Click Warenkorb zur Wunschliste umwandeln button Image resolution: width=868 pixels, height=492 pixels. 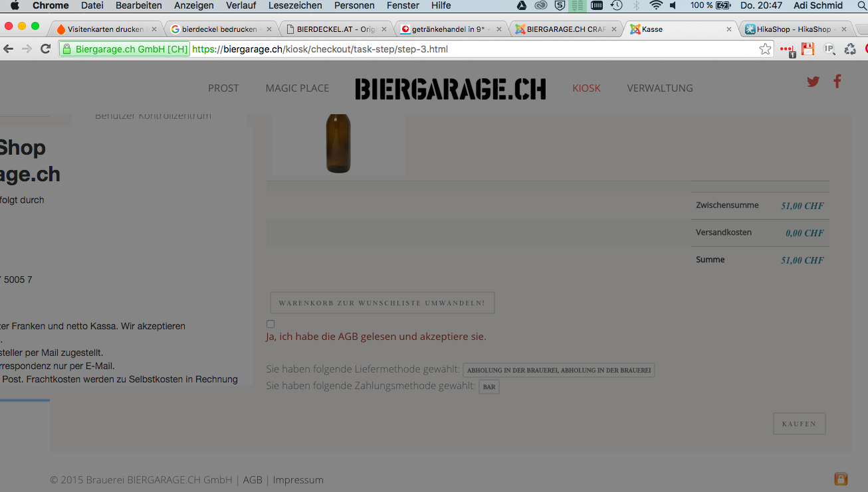[382, 303]
